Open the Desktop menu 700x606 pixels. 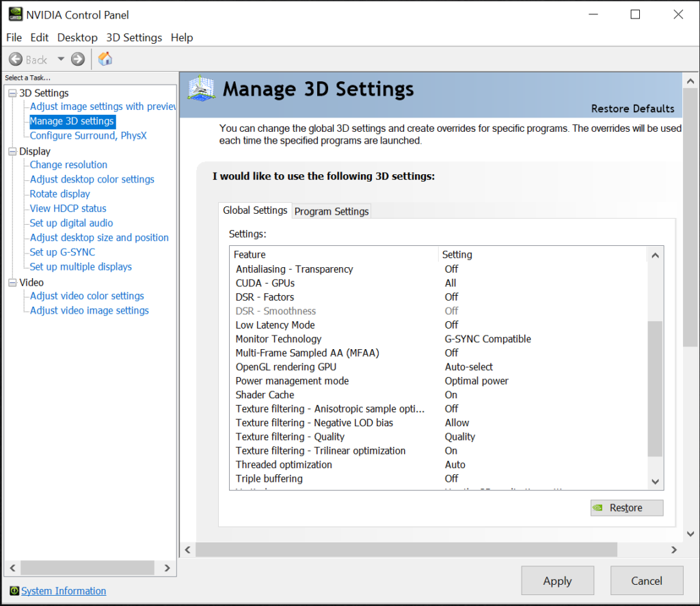pyautogui.click(x=77, y=38)
